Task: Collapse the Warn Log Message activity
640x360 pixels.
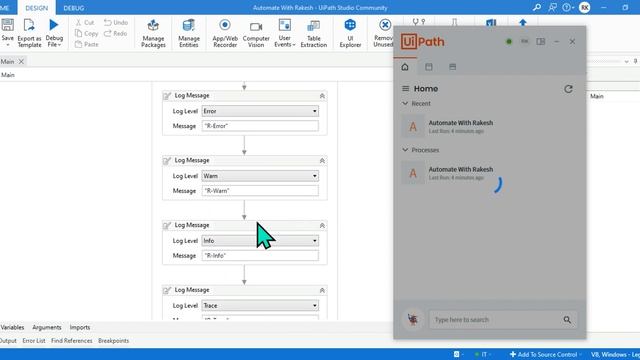Action: 322,161
